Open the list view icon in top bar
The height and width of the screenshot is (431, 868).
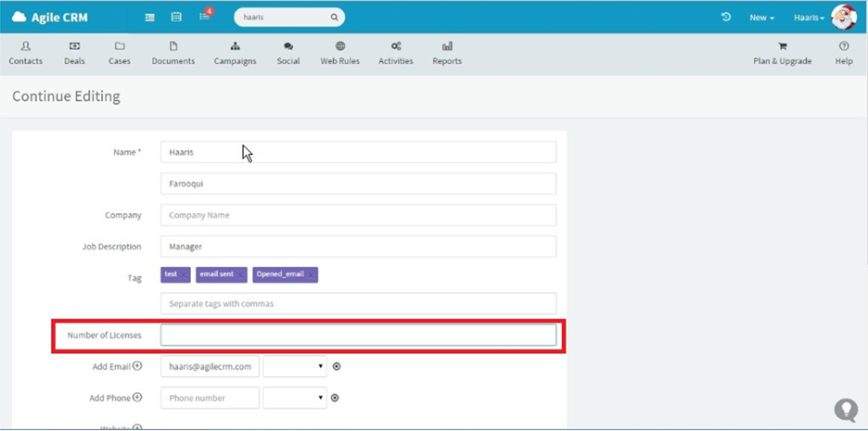coord(149,18)
